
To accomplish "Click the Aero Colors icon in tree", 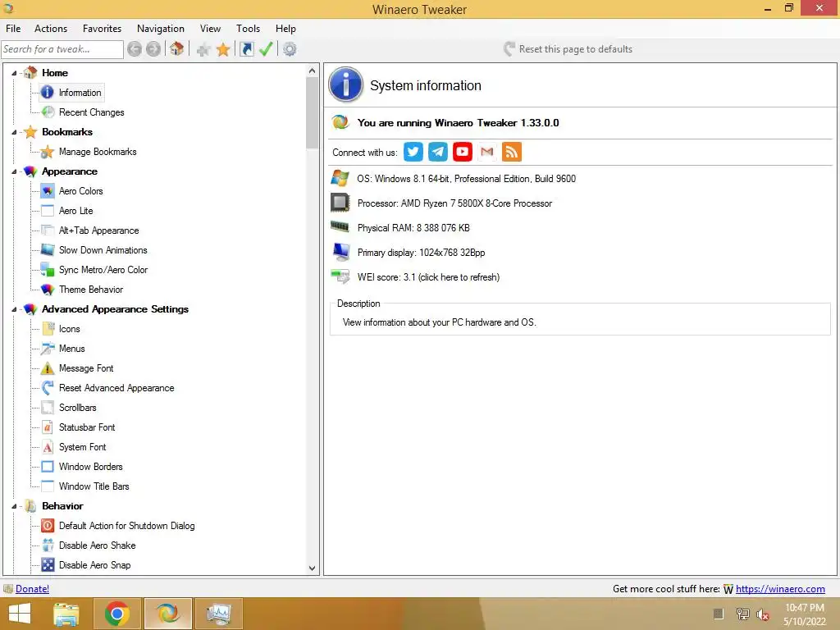I will (x=48, y=190).
